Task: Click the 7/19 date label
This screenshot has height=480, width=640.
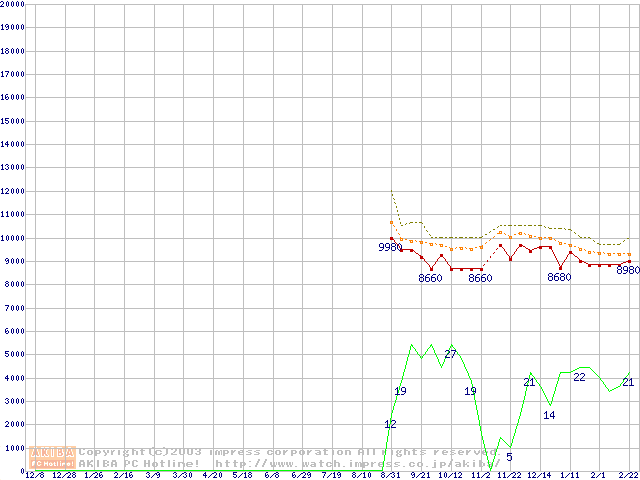Action: 331,476
